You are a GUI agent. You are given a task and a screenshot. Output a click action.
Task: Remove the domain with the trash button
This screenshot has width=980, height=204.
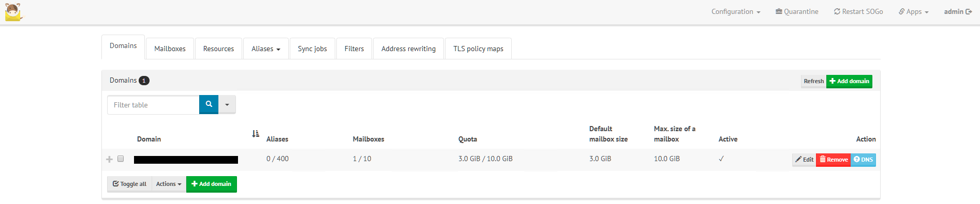point(833,160)
